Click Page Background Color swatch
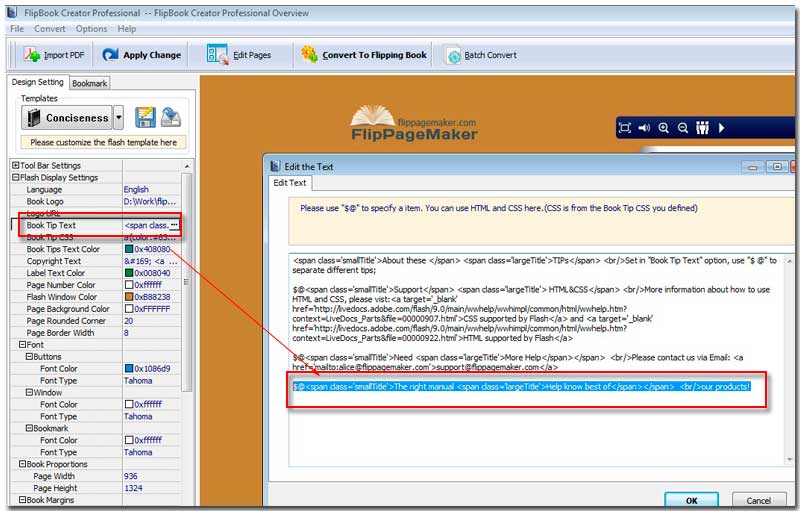 (129, 309)
